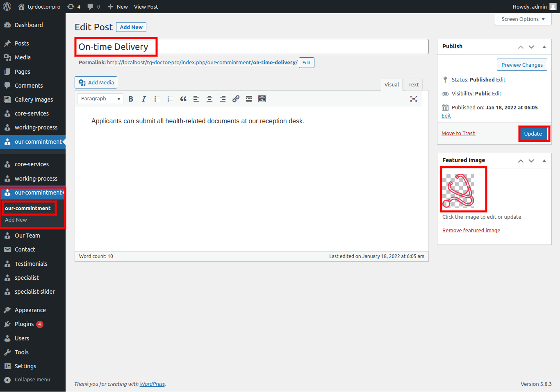Insert a bulleted list
The height and width of the screenshot is (392, 560).
[157, 99]
